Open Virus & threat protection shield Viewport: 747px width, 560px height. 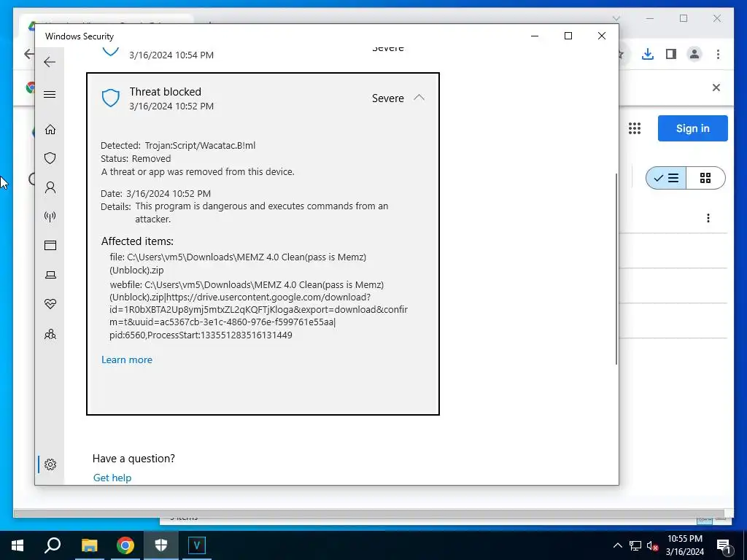tap(50, 158)
